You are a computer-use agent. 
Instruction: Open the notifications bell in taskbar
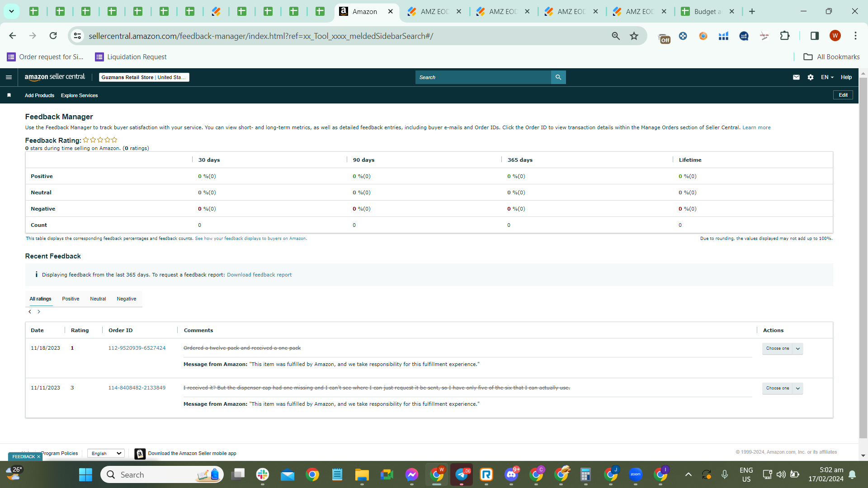[852, 474]
